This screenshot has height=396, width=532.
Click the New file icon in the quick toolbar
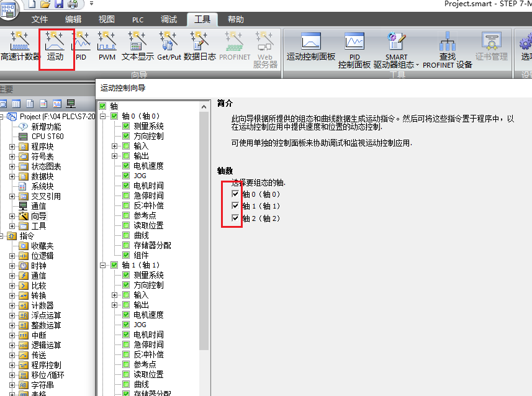[x=32, y=4]
